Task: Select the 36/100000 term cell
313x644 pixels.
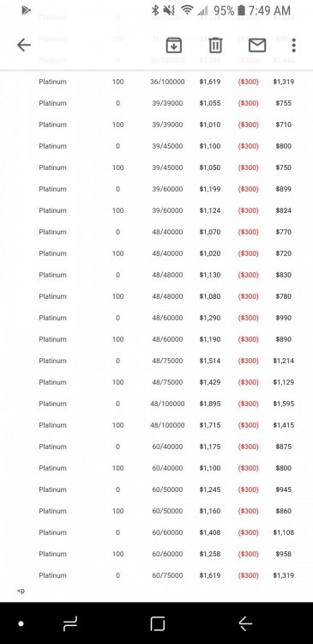Action: pos(167,82)
